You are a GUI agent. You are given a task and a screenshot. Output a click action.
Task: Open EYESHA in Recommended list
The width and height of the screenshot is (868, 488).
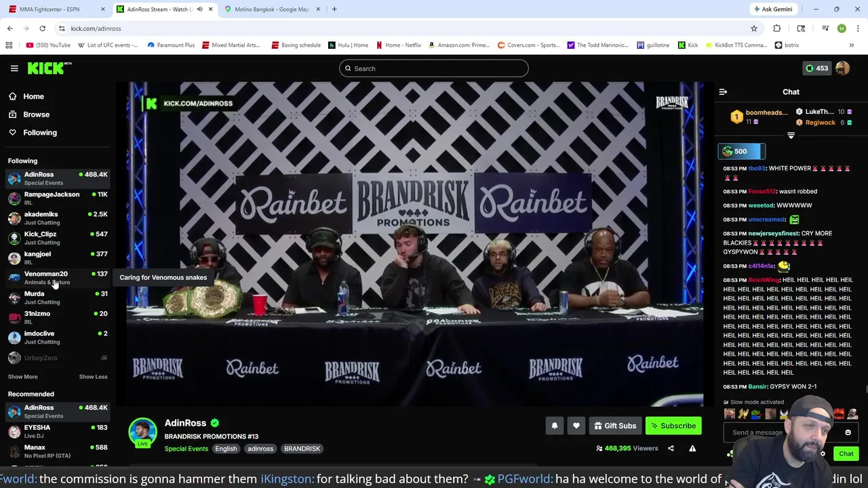coord(58,431)
